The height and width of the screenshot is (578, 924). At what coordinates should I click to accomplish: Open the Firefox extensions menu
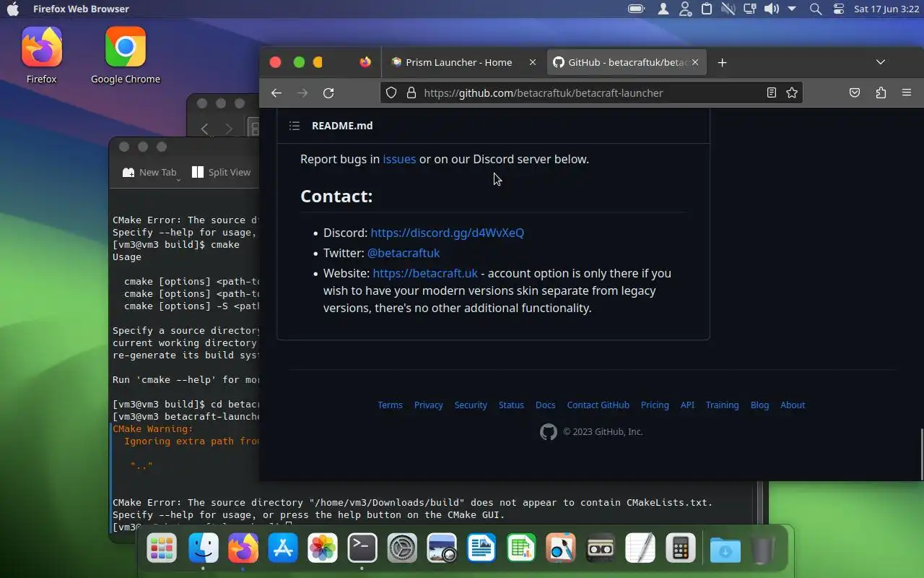[881, 92]
